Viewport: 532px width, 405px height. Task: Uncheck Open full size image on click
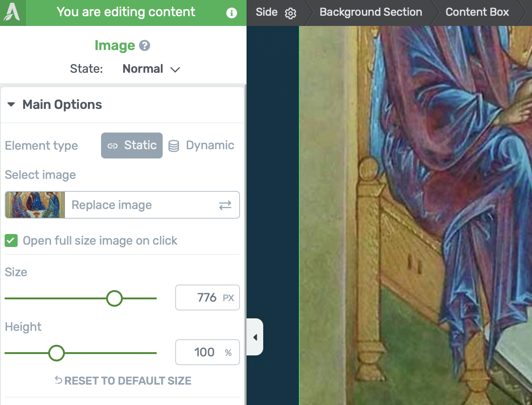(x=11, y=240)
